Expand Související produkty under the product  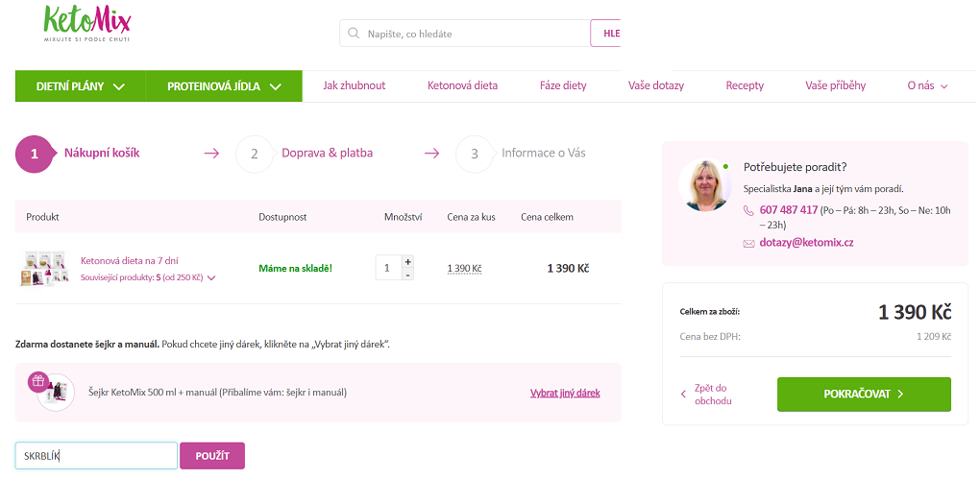point(148,278)
